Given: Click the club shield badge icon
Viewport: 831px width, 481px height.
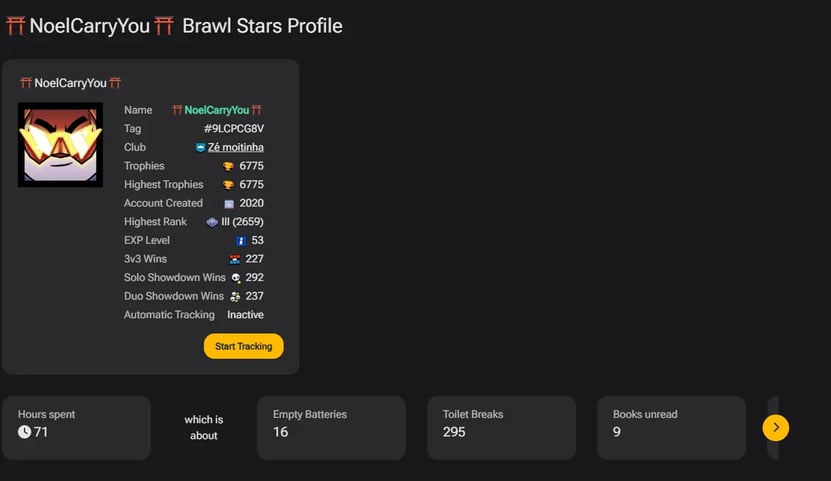Looking at the screenshot, I should point(200,148).
